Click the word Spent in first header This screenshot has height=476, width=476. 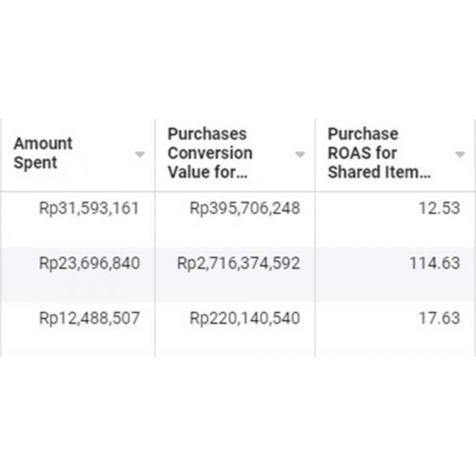[35, 162]
